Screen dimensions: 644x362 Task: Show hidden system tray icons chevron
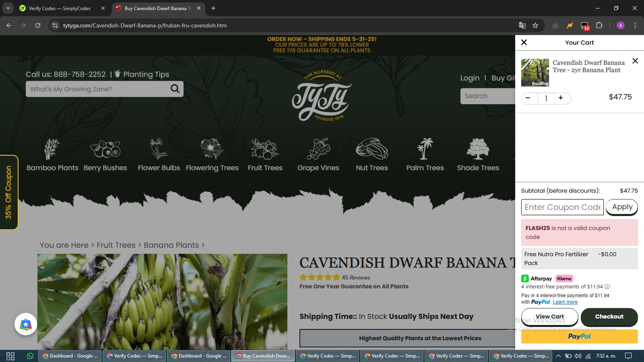pos(558,356)
